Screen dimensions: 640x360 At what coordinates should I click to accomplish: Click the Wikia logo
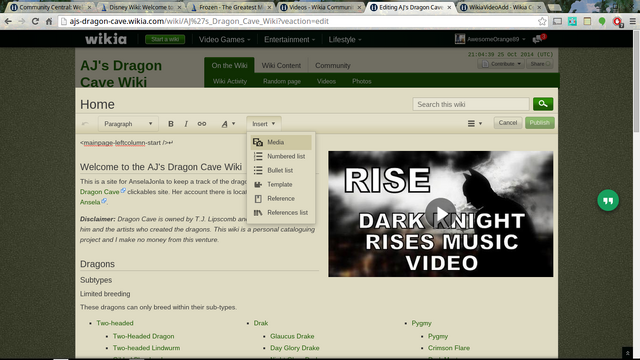point(106,39)
